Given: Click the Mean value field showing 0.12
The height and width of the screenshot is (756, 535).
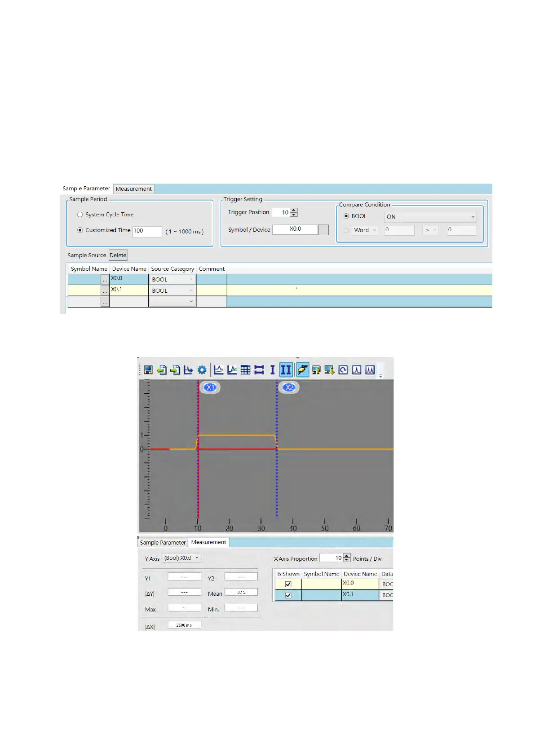Looking at the screenshot, I should coord(241,592).
